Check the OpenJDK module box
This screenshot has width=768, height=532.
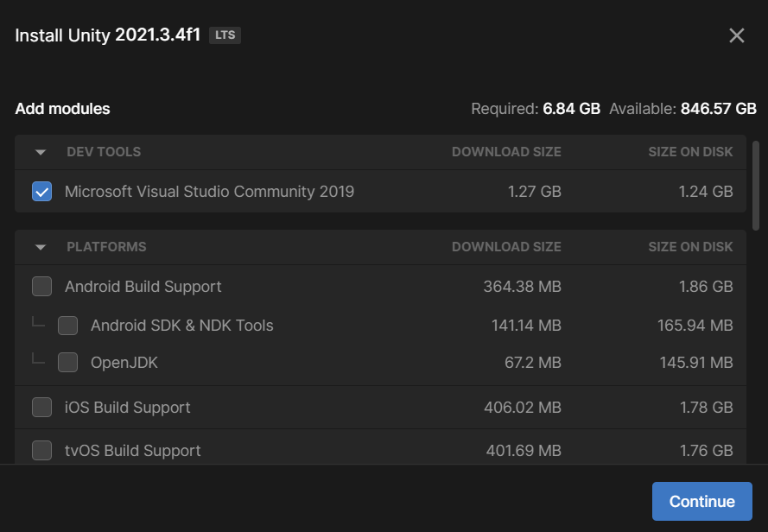point(67,363)
